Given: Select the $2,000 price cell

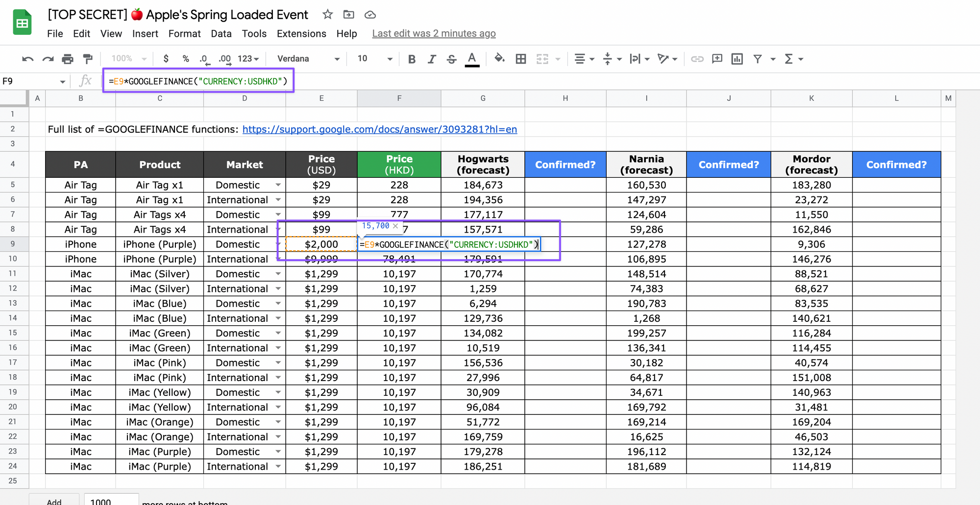Looking at the screenshot, I should 321,244.
